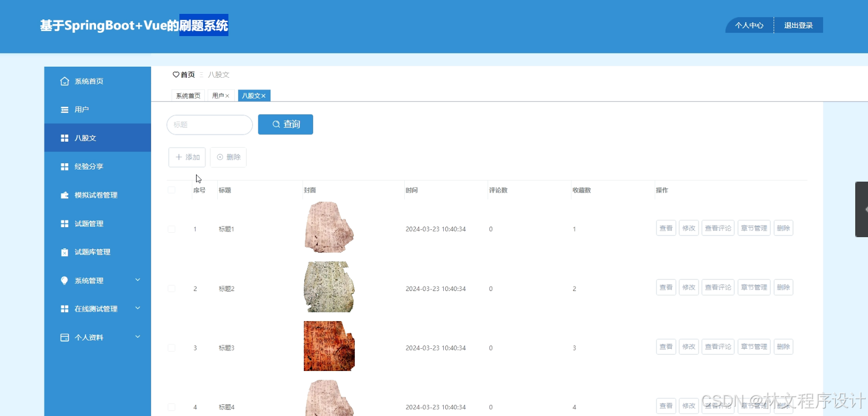The image size is (868, 416).
Task: Click 退出登录 to log out
Action: [x=798, y=24]
